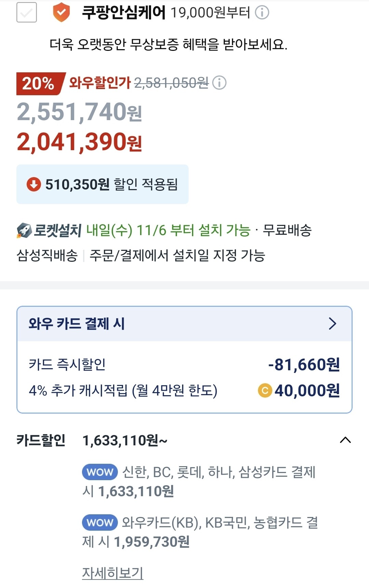Tap the 쿠팡안심케어 title text
The width and height of the screenshot is (369, 588).
[124, 13]
